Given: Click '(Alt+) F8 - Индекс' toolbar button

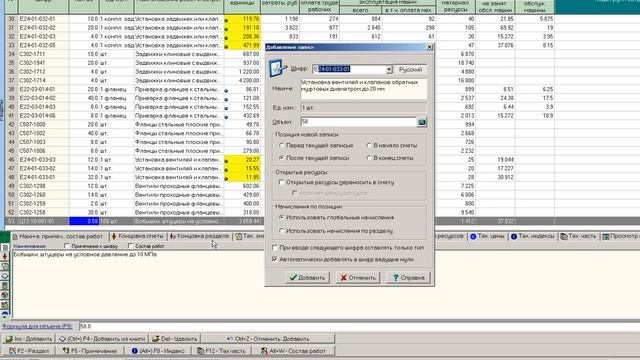Looking at the screenshot, I should click(x=158, y=351).
